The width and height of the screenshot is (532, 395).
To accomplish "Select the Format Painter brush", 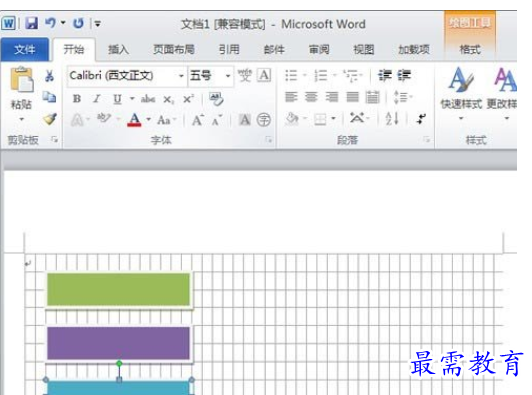I will coord(50,119).
